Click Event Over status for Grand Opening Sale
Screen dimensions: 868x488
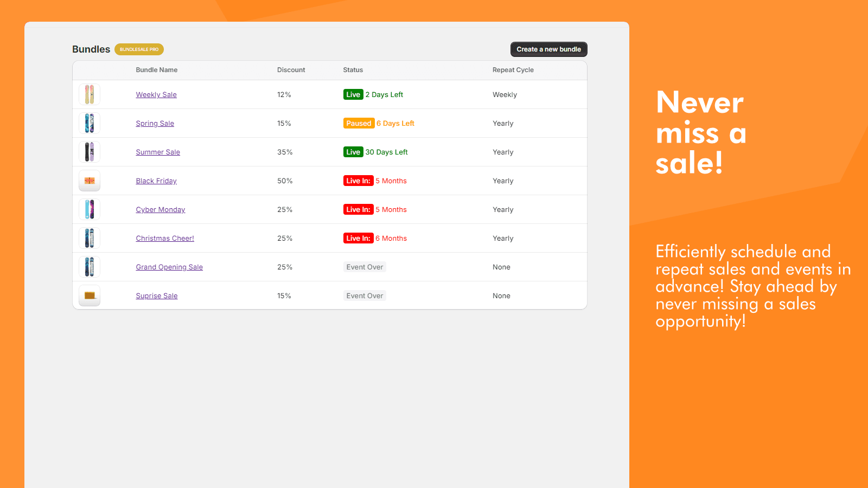(365, 267)
